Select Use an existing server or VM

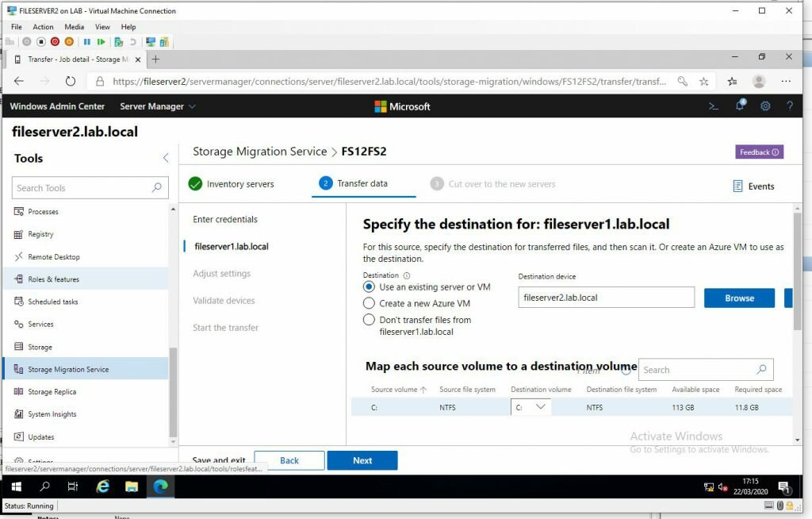click(x=369, y=286)
